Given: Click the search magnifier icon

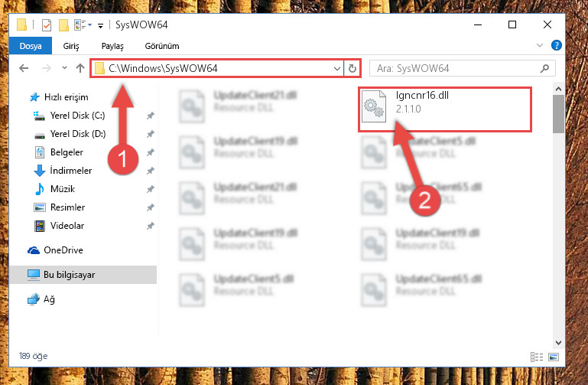Looking at the screenshot, I should coord(544,68).
